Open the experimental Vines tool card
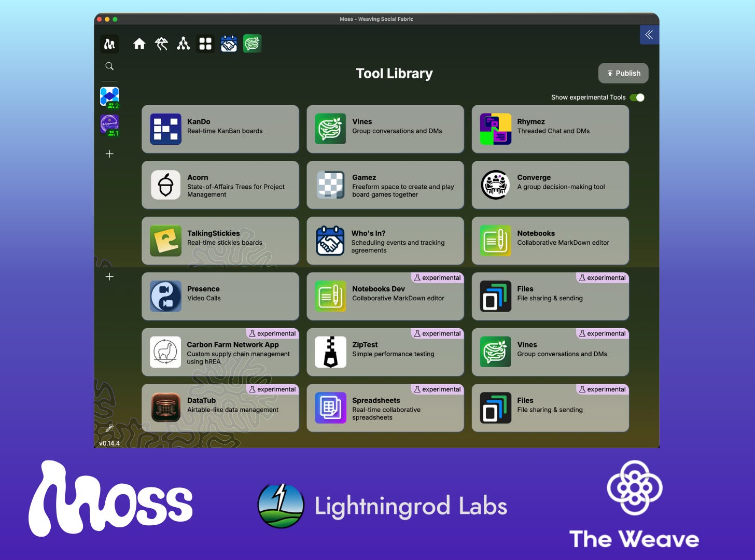Screen dimensions: 755x560 pos(550,352)
